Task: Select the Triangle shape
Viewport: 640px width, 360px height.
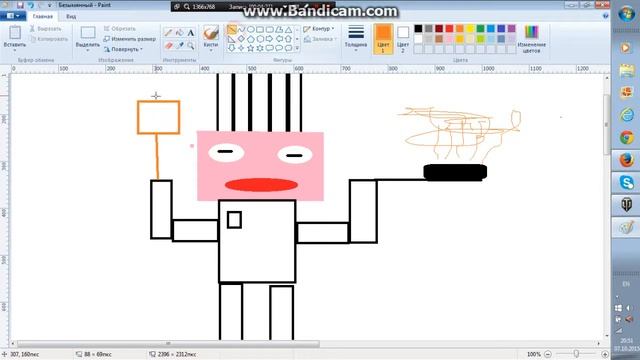Action: tap(288, 29)
